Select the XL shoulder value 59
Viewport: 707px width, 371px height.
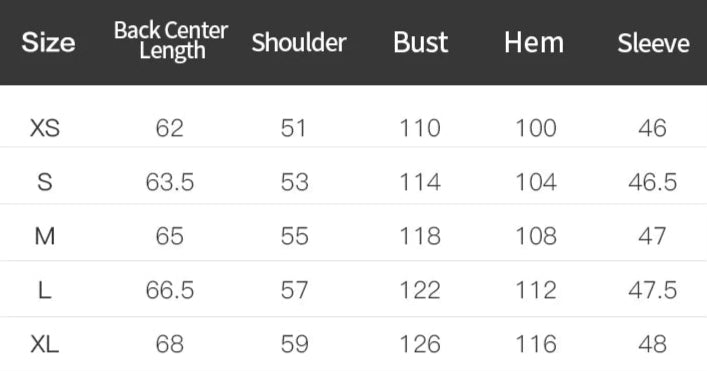(x=294, y=344)
